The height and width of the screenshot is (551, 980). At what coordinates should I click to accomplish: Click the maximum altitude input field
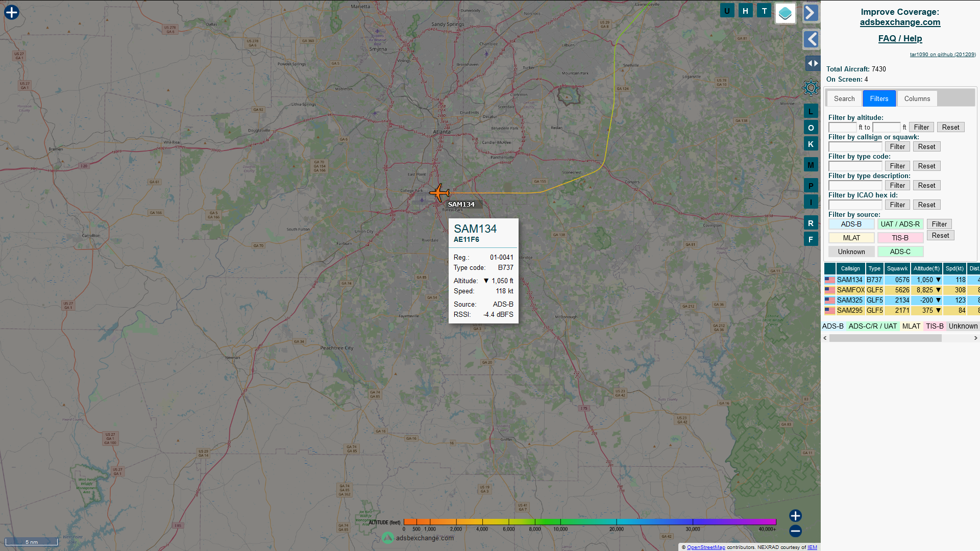coord(886,127)
